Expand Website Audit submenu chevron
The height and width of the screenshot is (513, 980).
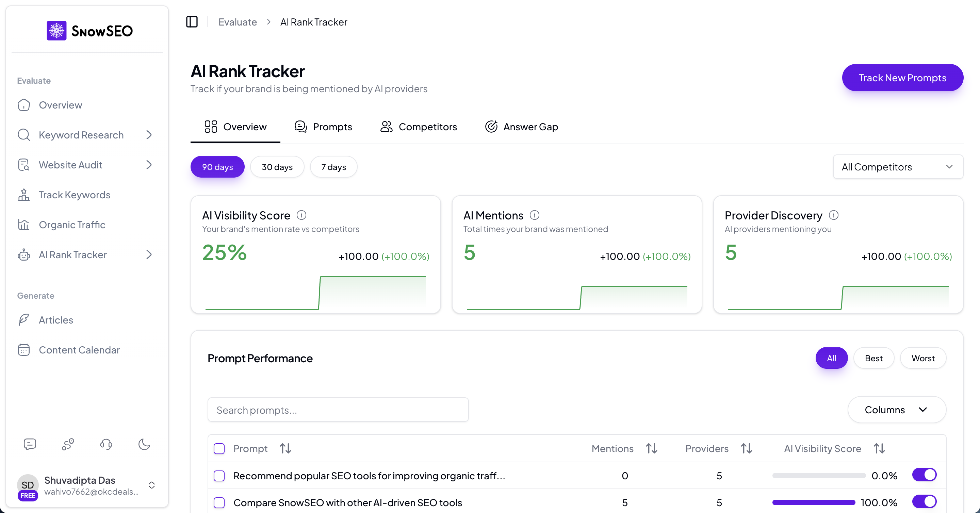[149, 165]
